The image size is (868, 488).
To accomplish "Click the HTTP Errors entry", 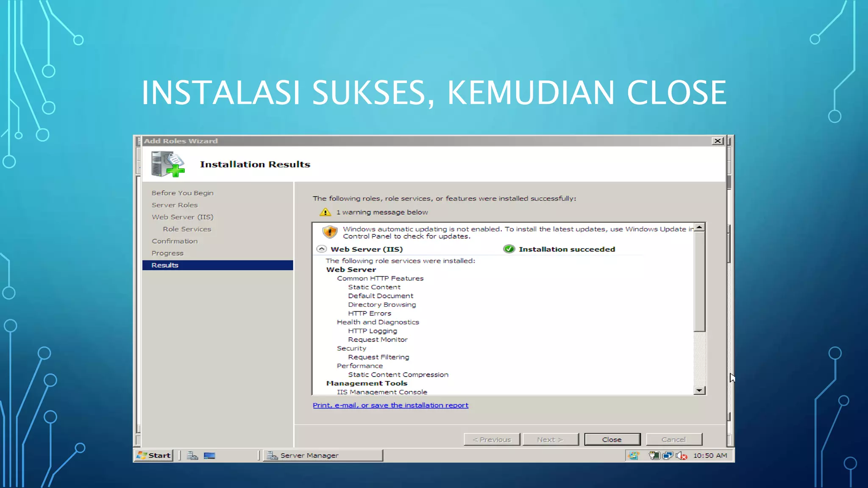I will [x=370, y=313].
